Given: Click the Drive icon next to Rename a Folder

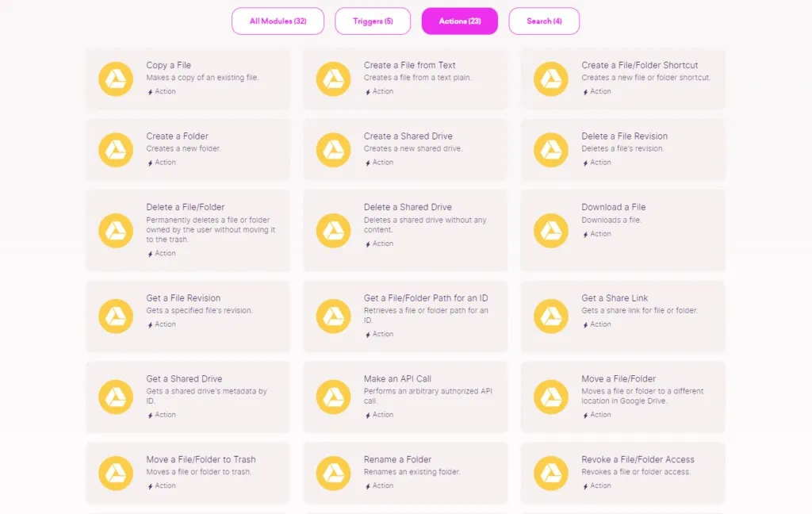Looking at the screenshot, I should click(x=334, y=473).
